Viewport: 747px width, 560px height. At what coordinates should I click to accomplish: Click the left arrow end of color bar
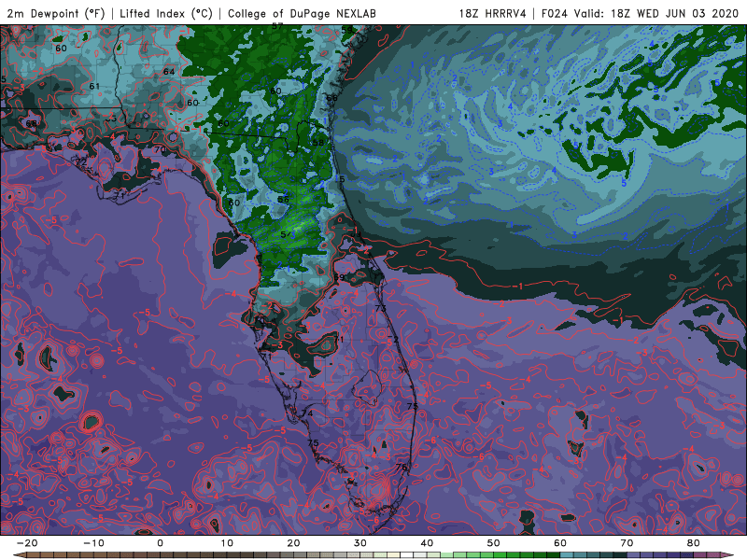pyautogui.click(x=19, y=555)
